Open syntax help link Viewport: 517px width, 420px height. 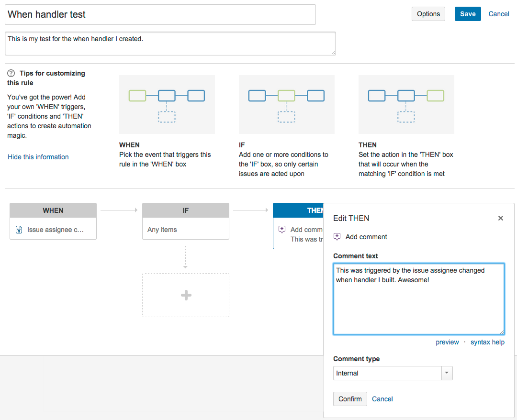(487, 342)
